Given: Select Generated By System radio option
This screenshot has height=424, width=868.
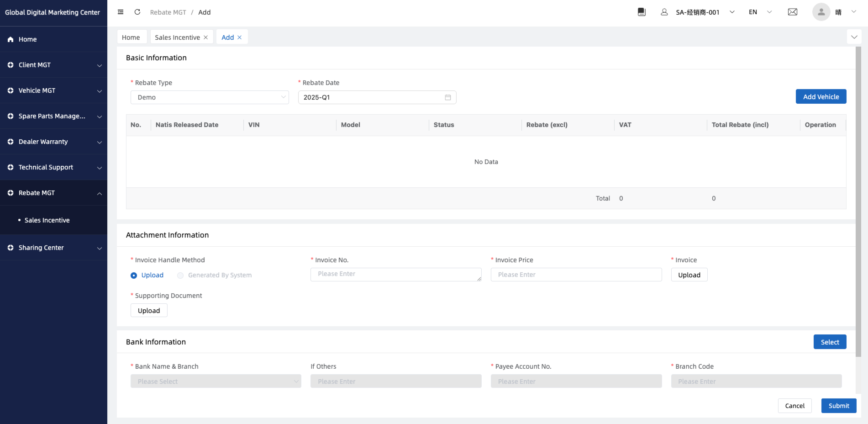Looking at the screenshot, I should pyautogui.click(x=180, y=276).
